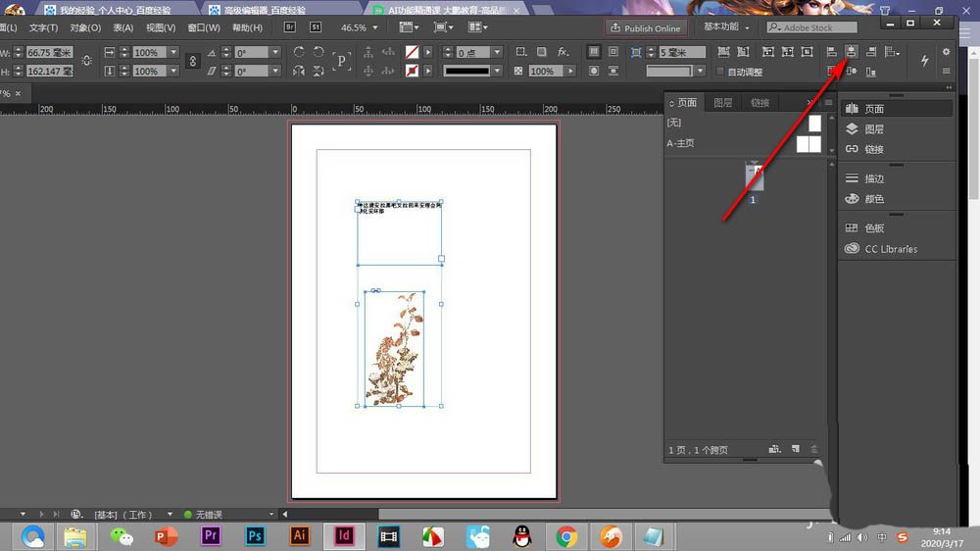Image resolution: width=980 pixels, height=551 pixels.
Task: Open control panel settings gear
Action: (x=947, y=52)
